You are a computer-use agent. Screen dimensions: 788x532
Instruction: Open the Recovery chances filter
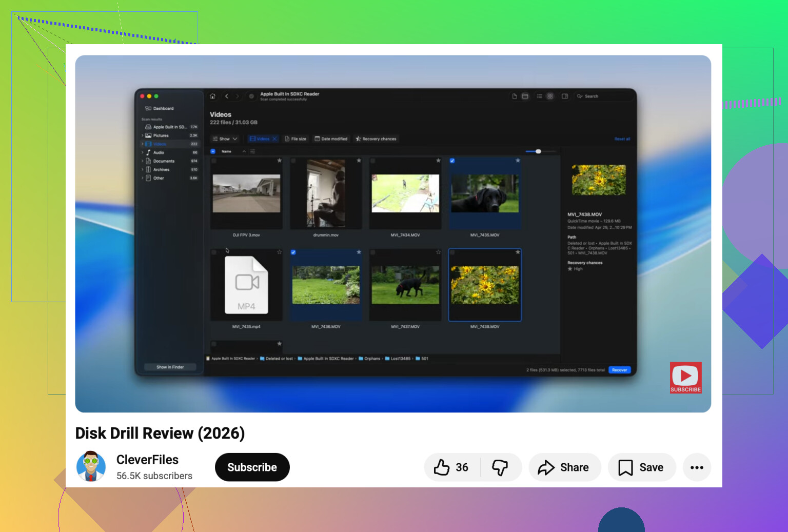click(376, 139)
